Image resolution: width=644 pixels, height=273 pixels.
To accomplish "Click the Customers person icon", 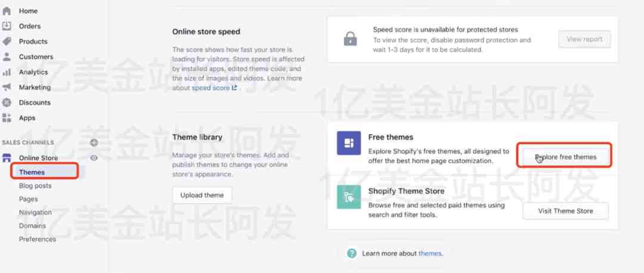I will (x=7, y=57).
